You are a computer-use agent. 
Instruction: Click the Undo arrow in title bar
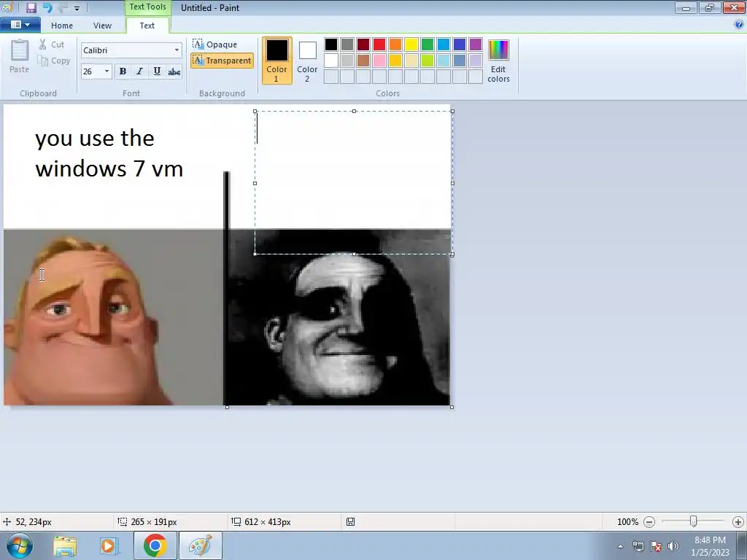click(47, 7)
